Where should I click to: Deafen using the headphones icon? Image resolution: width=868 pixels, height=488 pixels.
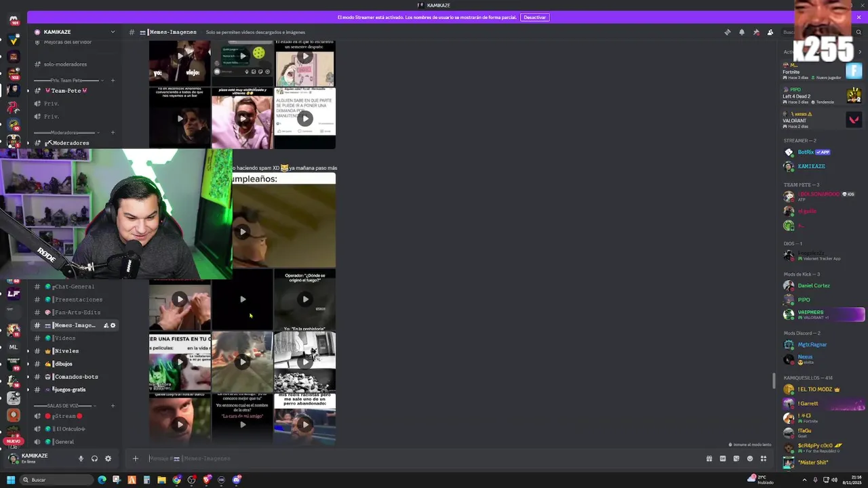tap(94, 458)
